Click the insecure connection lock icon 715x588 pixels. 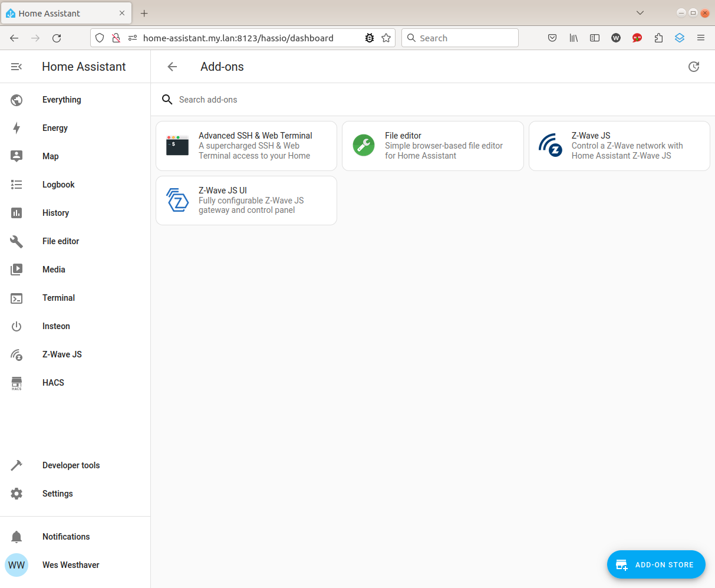click(x=116, y=38)
